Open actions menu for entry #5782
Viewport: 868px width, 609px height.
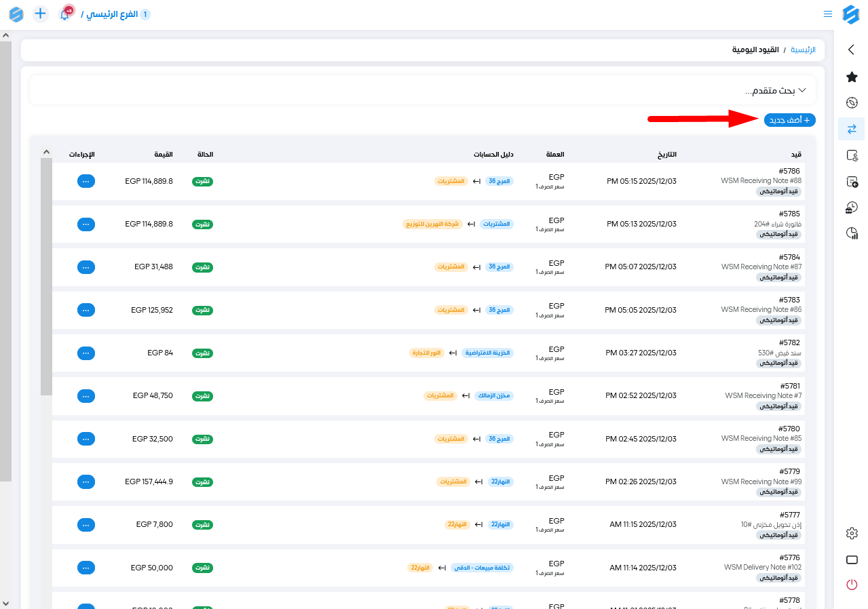86,353
